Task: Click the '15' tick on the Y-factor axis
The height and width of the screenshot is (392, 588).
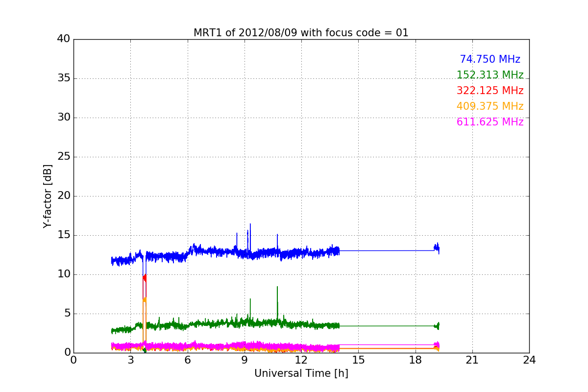Action: click(63, 235)
